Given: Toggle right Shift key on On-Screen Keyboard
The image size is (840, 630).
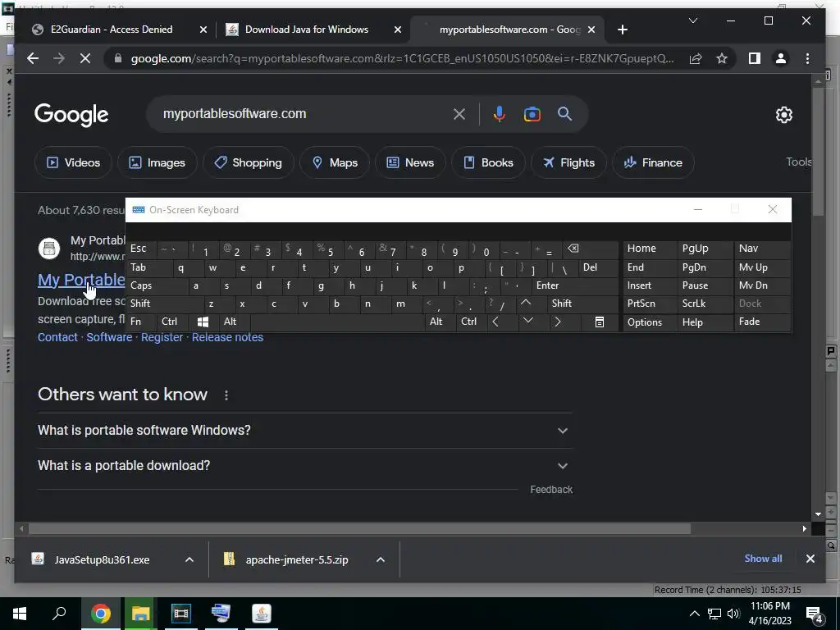Looking at the screenshot, I should (583, 304).
